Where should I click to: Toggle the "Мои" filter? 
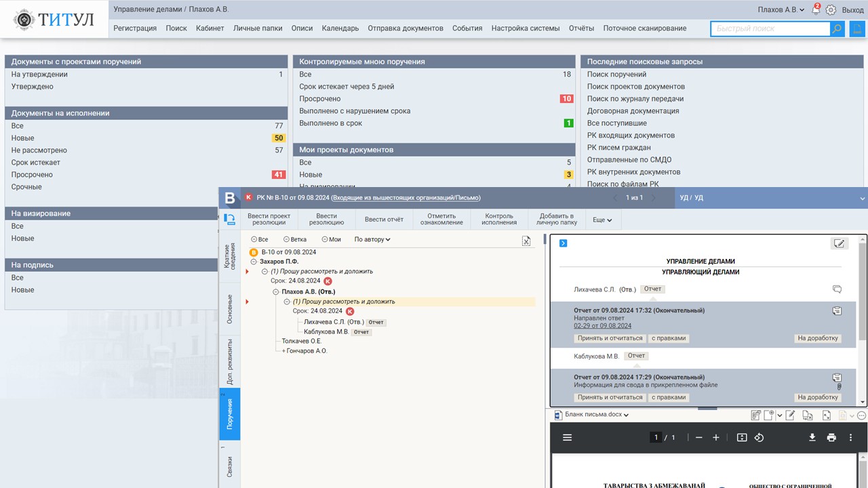tap(331, 239)
